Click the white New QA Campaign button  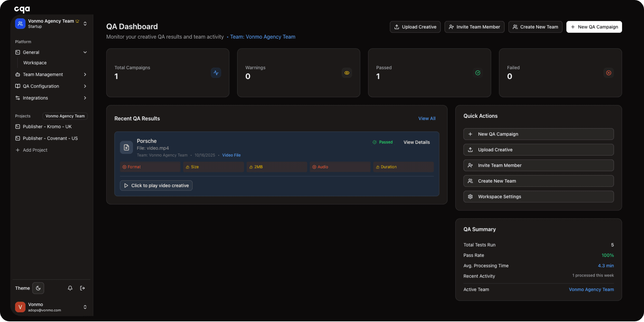[594, 27]
